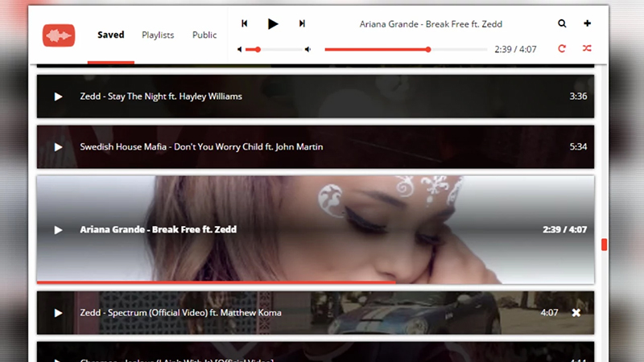The width and height of the screenshot is (644, 362).
Task: Skip to the next track
Action: 302,23
